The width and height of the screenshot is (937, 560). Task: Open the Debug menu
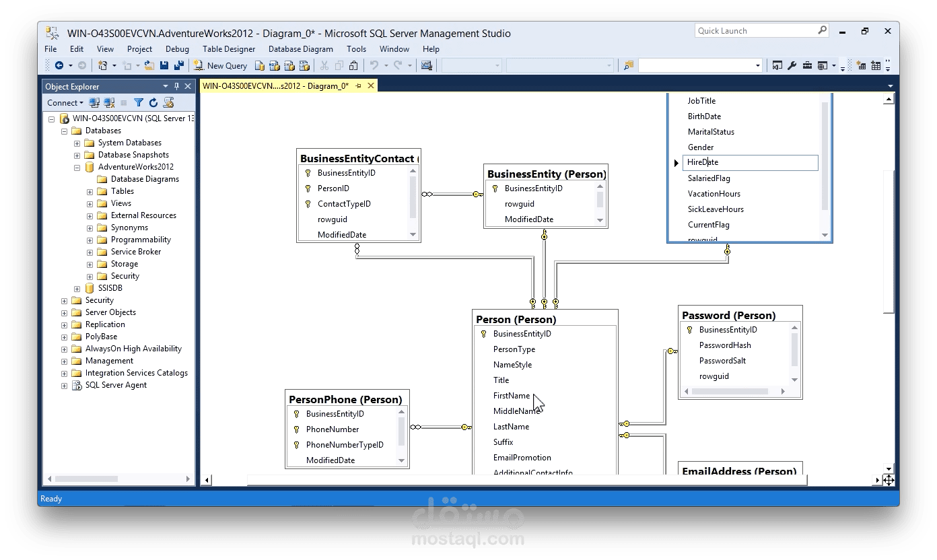pos(177,48)
